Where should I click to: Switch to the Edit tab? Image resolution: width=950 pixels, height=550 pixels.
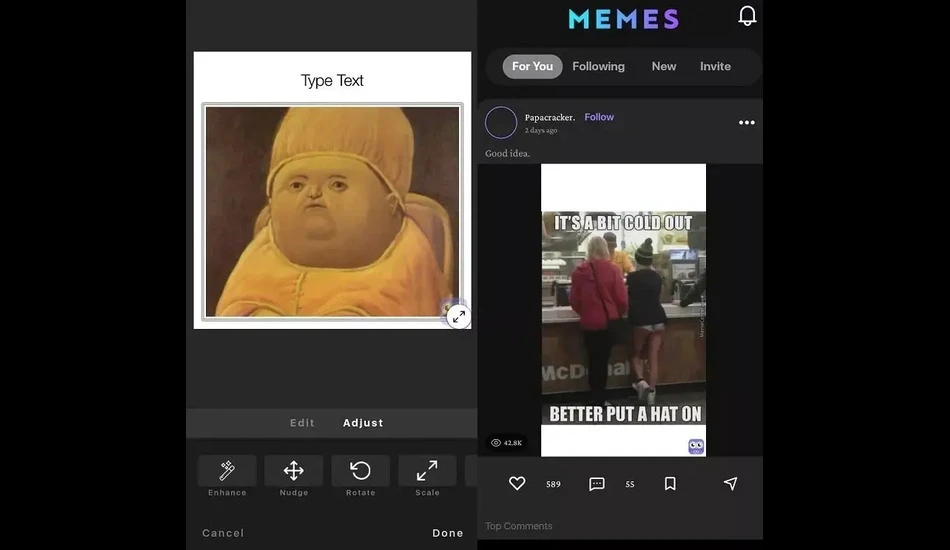click(x=302, y=423)
